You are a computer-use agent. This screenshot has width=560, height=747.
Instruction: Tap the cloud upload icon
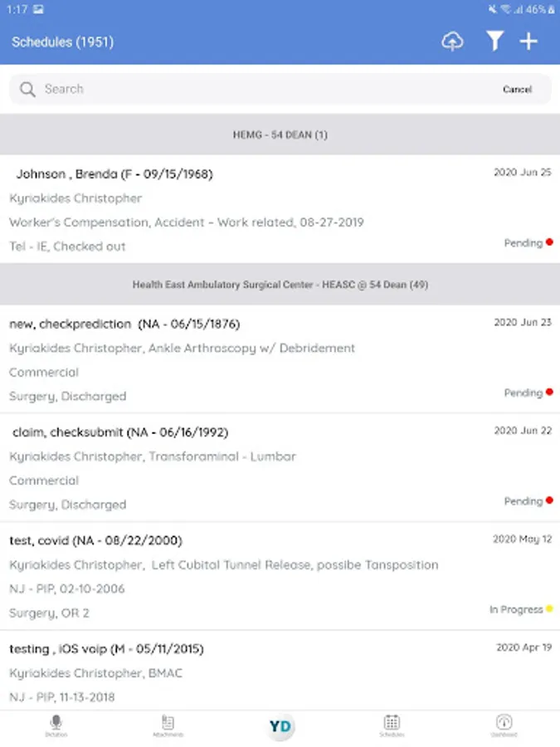pyautogui.click(x=452, y=41)
